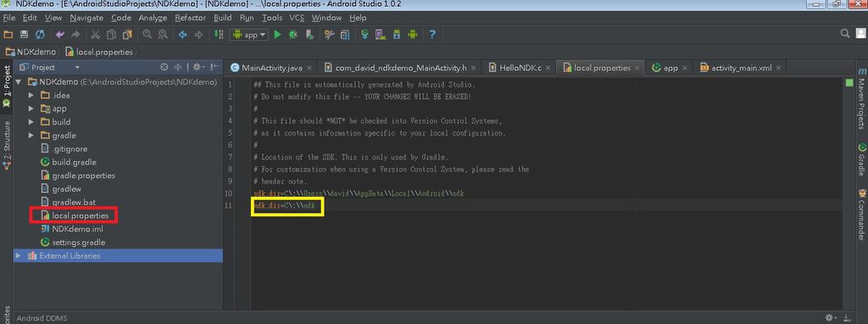868x324 pixels.
Task: Open Project panel gear settings
Action: (198, 67)
